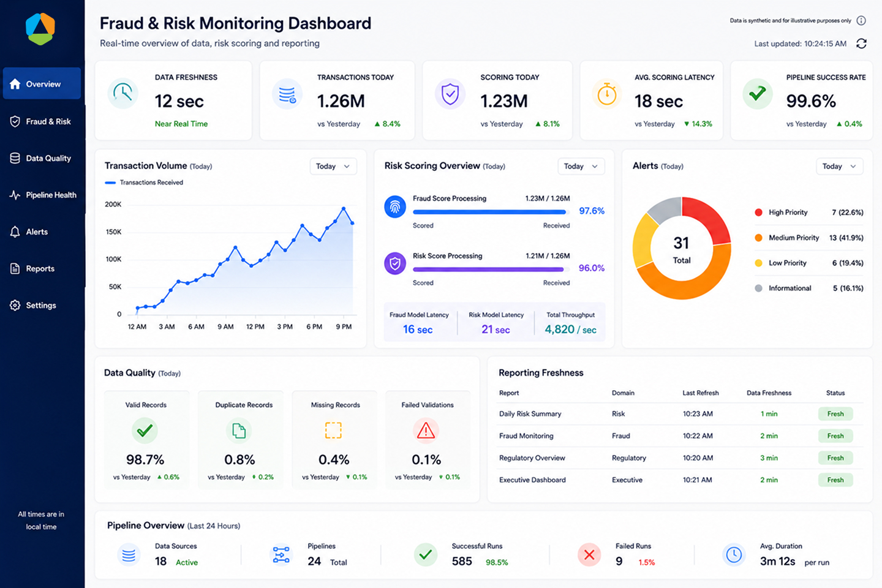Open the Data Quality sidebar item
Image resolution: width=882 pixels, height=588 pixels.
point(42,158)
